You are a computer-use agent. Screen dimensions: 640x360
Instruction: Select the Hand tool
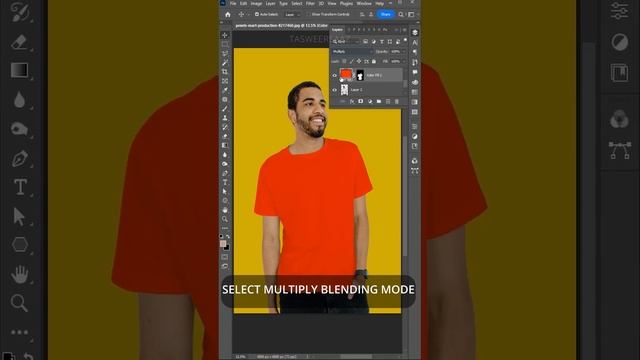pyautogui.click(x=225, y=210)
